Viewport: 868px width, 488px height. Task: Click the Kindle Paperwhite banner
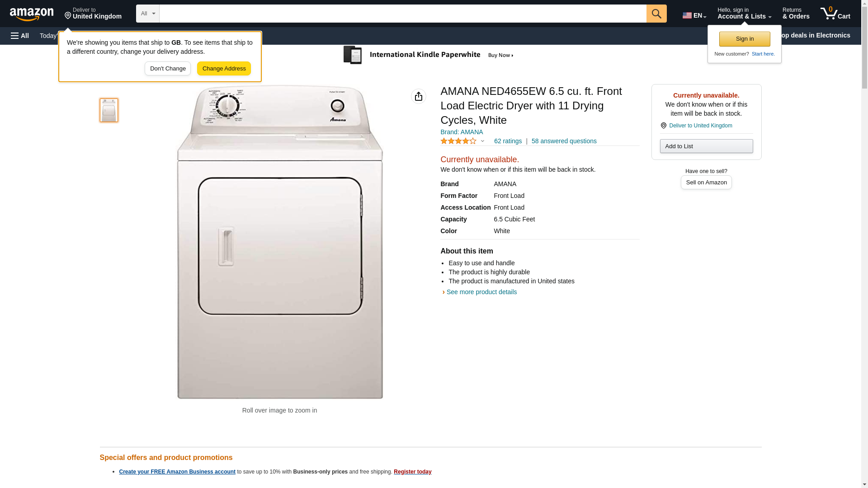pyautogui.click(x=429, y=55)
